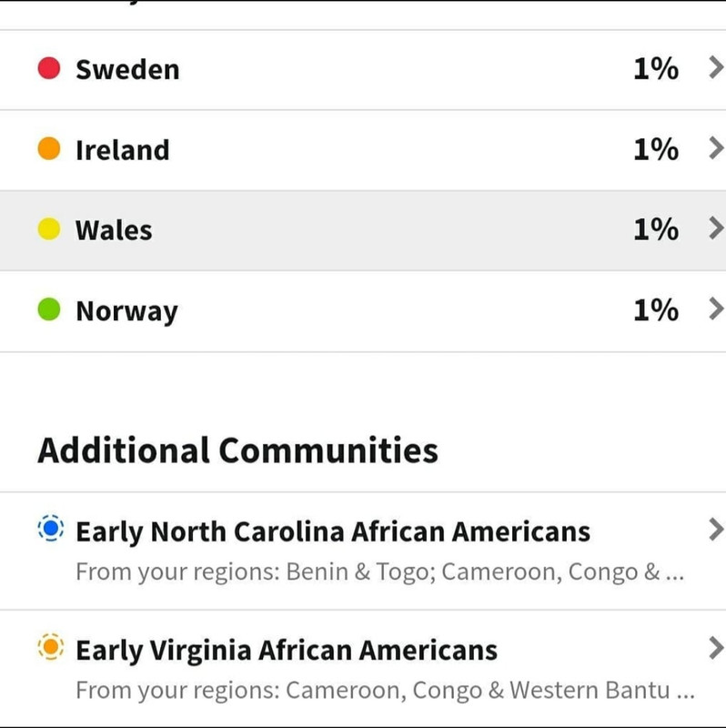
Task: Select the Sweden region label
Action: (x=127, y=69)
